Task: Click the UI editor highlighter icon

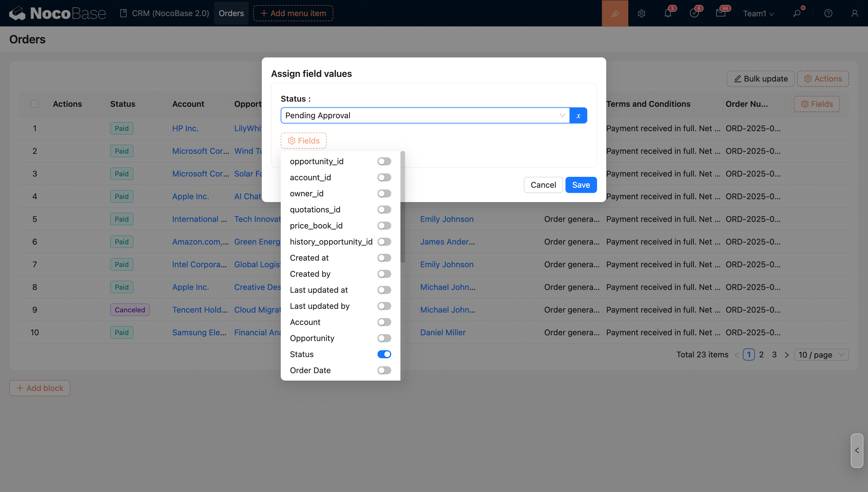Action: pos(615,13)
